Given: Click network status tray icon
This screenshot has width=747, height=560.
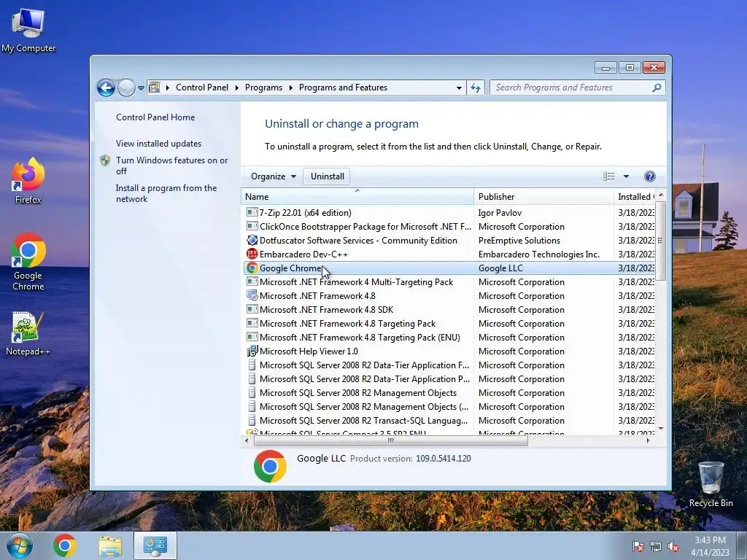Looking at the screenshot, I should coord(656,546).
